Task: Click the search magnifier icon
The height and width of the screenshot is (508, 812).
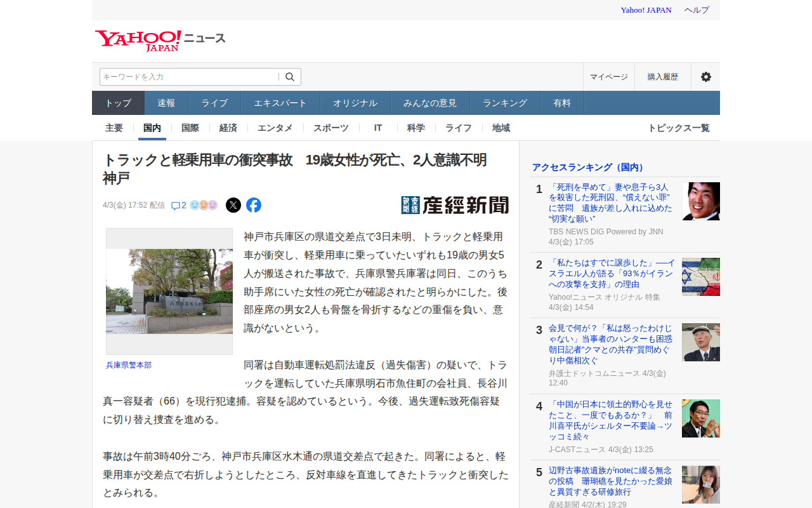Action: 290,77
